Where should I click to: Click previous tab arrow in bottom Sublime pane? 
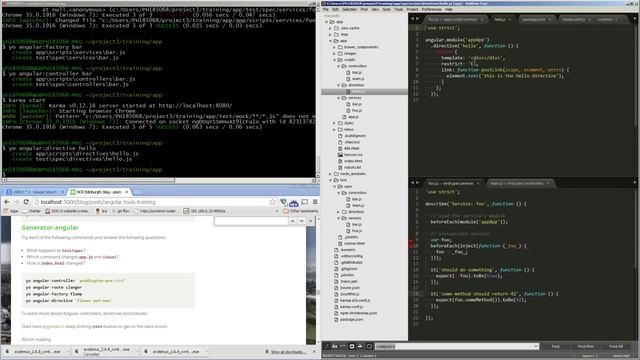pyautogui.click(x=412, y=183)
